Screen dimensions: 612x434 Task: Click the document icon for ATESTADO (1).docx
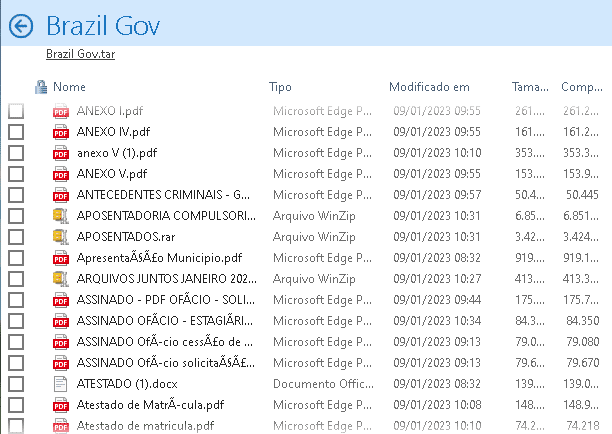pyautogui.click(x=61, y=383)
